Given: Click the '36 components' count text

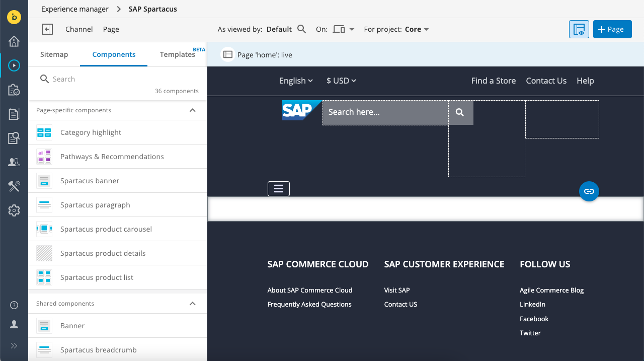Looking at the screenshot, I should [x=177, y=91].
